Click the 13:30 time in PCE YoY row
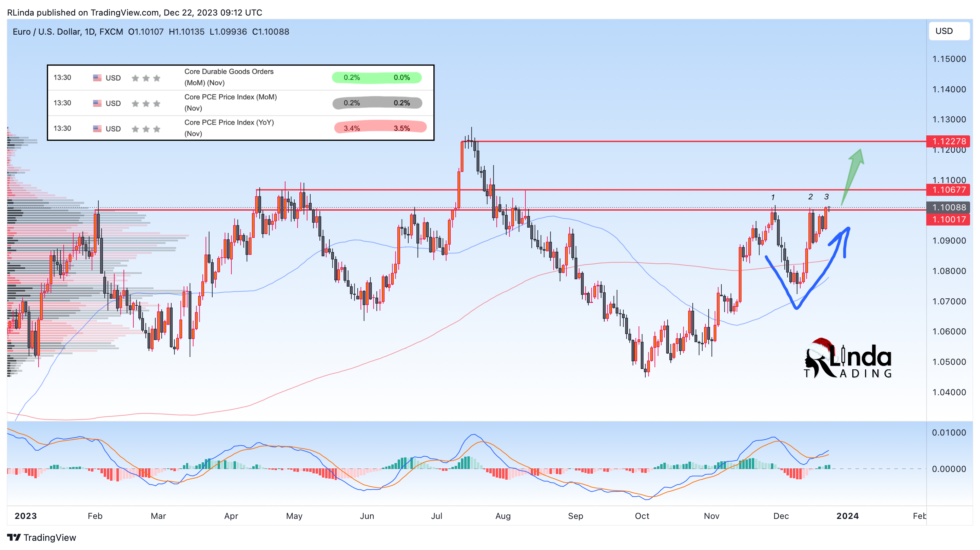The width and height of the screenshot is (980, 550). click(x=62, y=128)
